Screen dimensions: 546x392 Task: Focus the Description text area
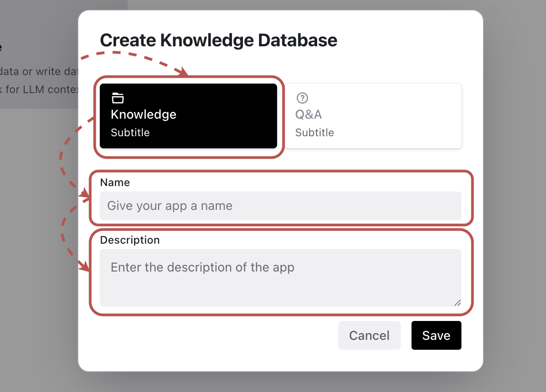point(280,277)
